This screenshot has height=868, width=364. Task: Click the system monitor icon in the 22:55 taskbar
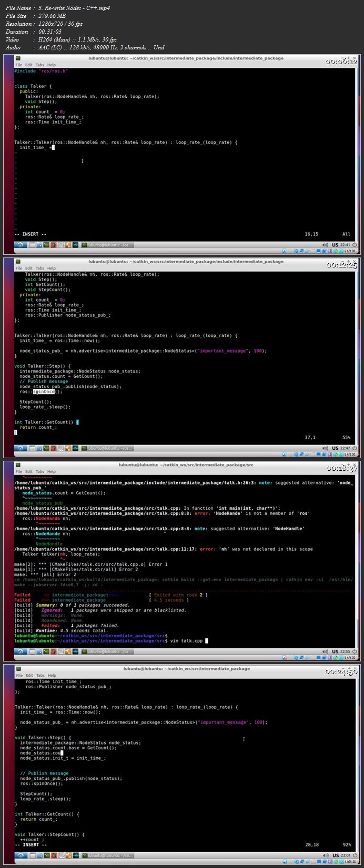[x=76, y=652]
